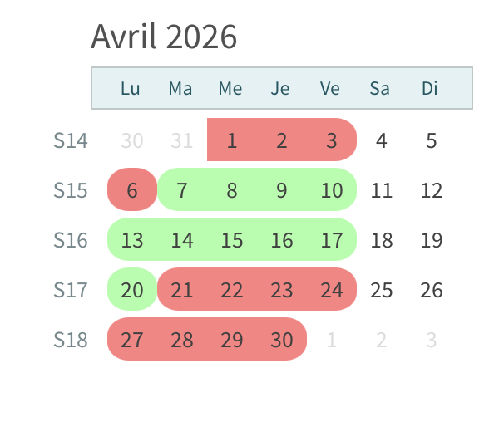Select greyed-out day 2 of next month
The width and height of the screenshot is (504, 422).
(x=382, y=340)
